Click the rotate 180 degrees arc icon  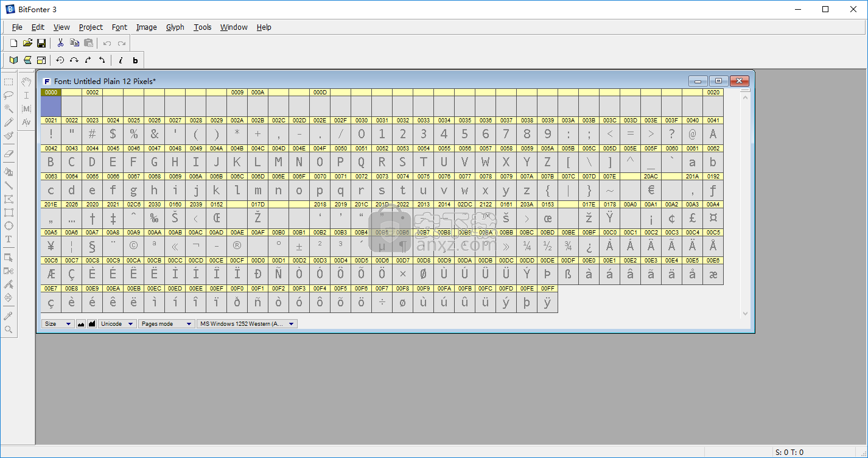tap(74, 60)
